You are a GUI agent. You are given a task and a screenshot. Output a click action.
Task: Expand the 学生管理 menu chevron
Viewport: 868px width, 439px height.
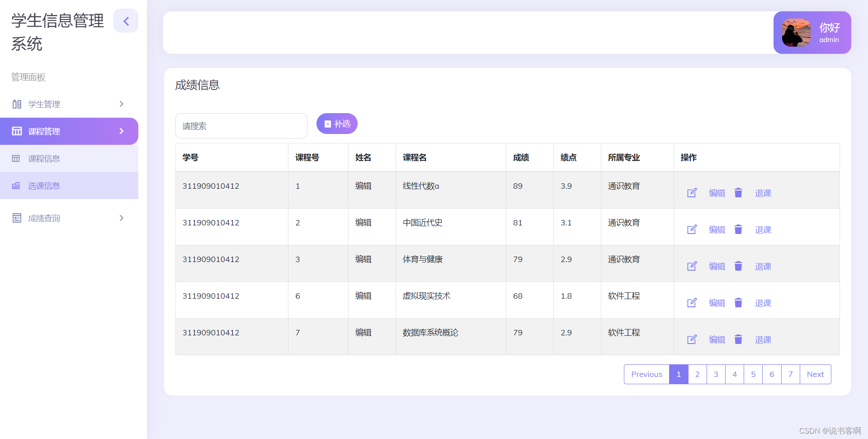[121, 104]
